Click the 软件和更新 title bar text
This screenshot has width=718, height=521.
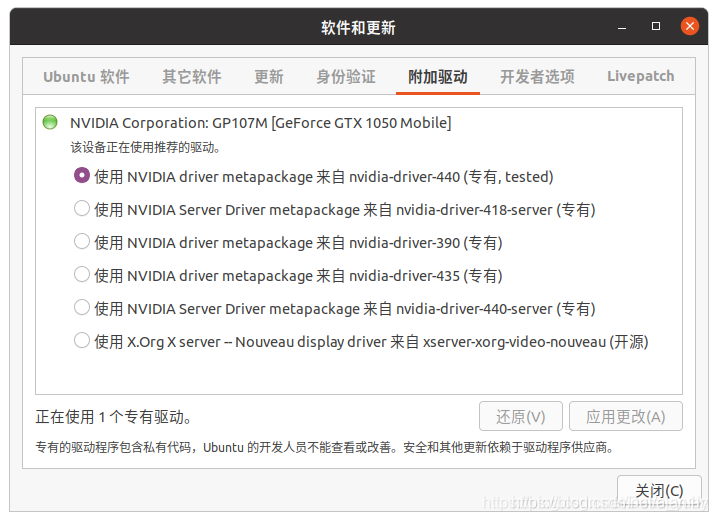coord(358,27)
